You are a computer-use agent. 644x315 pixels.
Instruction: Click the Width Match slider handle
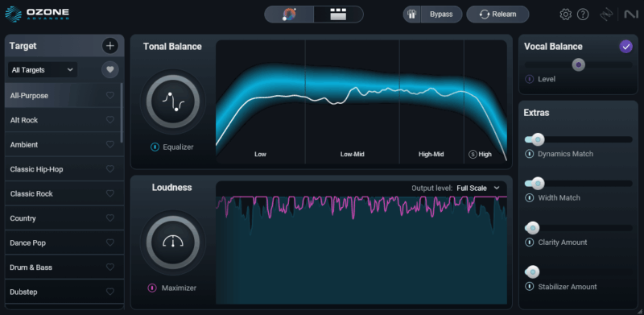(x=538, y=184)
